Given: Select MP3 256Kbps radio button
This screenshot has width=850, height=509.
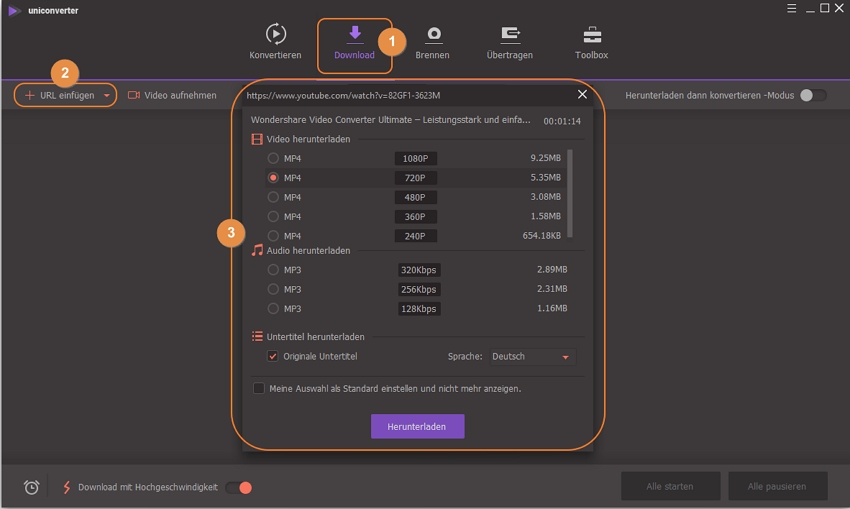Looking at the screenshot, I should [x=273, y=289].
